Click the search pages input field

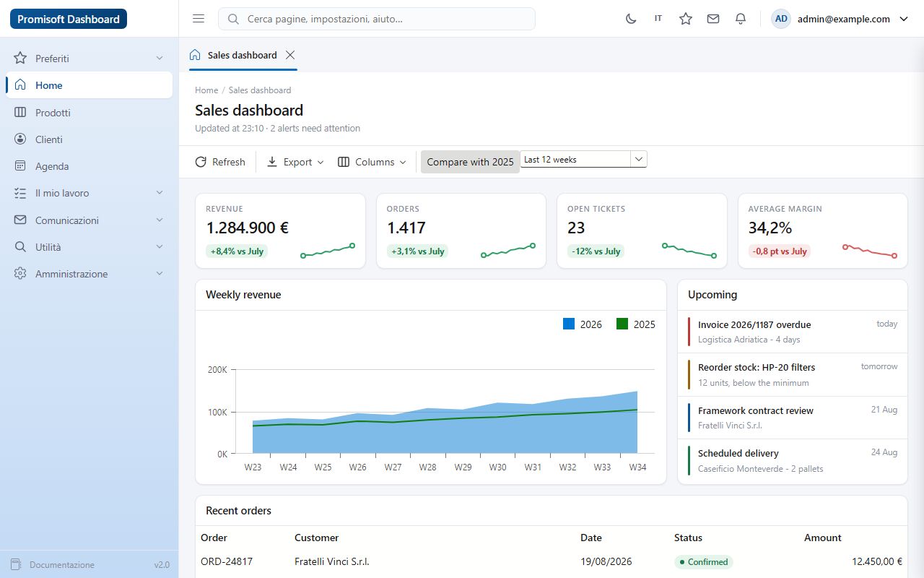click(x=377, y=19)
